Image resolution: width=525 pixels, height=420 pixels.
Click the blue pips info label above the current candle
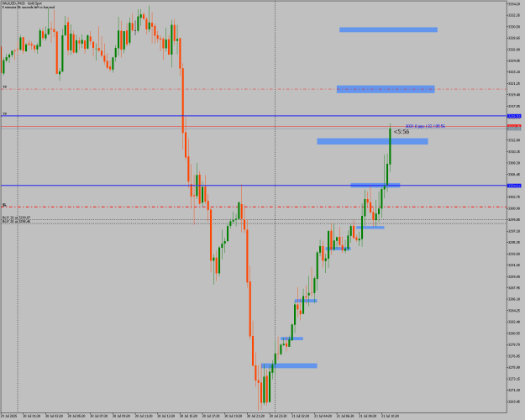(425, 126)
